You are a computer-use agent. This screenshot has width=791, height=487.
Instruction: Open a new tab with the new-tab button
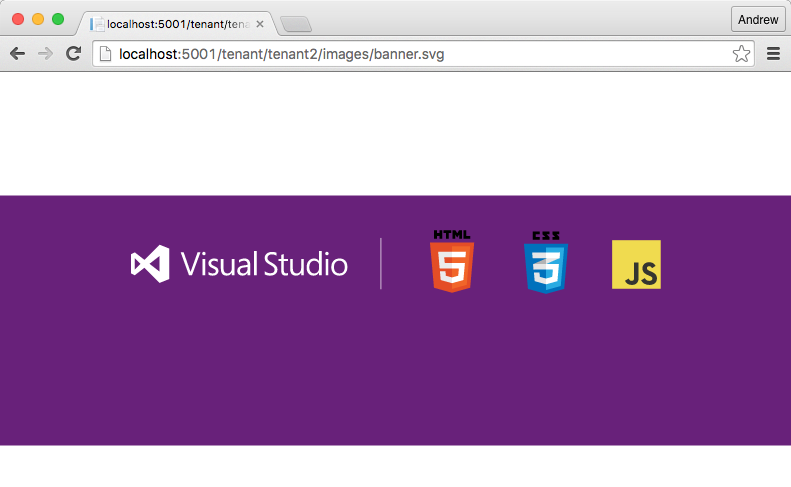point(296,24)
